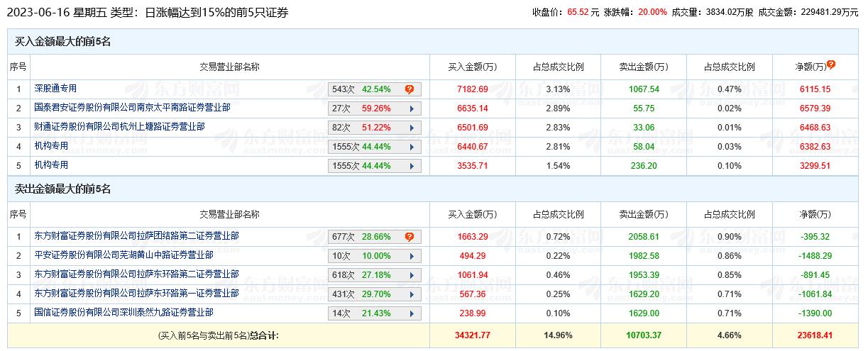Expand the 1555次 stats box in buy row 5
Image resolution: width=868 pixels, height=351 pixels.
click(x=410, y=165)
